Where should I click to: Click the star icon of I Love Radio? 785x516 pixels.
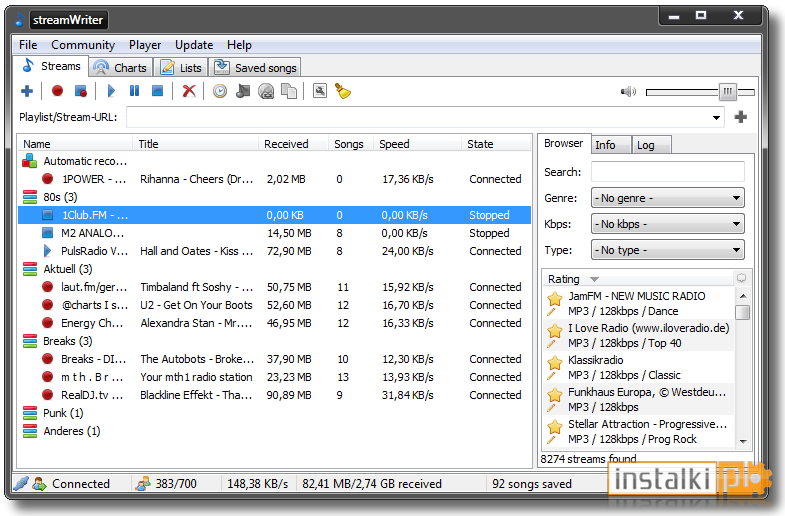point(555,331)
